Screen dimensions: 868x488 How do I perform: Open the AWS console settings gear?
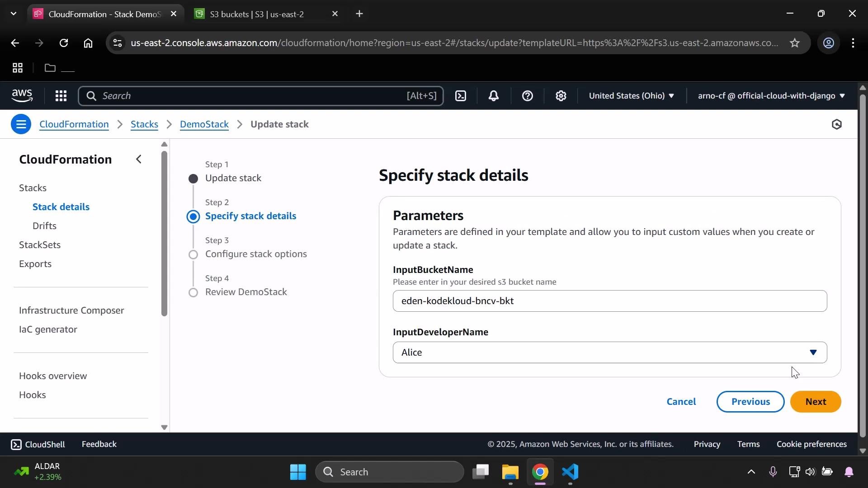click(x=561, y=96)
